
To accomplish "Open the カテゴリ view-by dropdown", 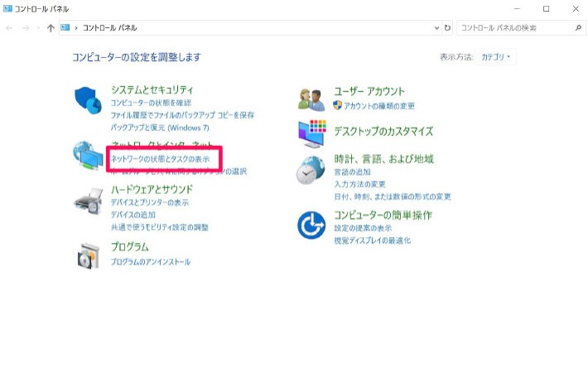I will click(x=495, y=57).
